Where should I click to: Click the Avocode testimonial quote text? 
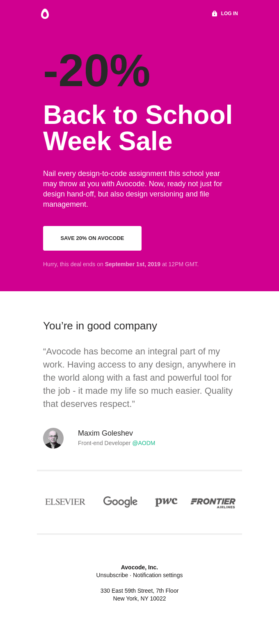139,377
